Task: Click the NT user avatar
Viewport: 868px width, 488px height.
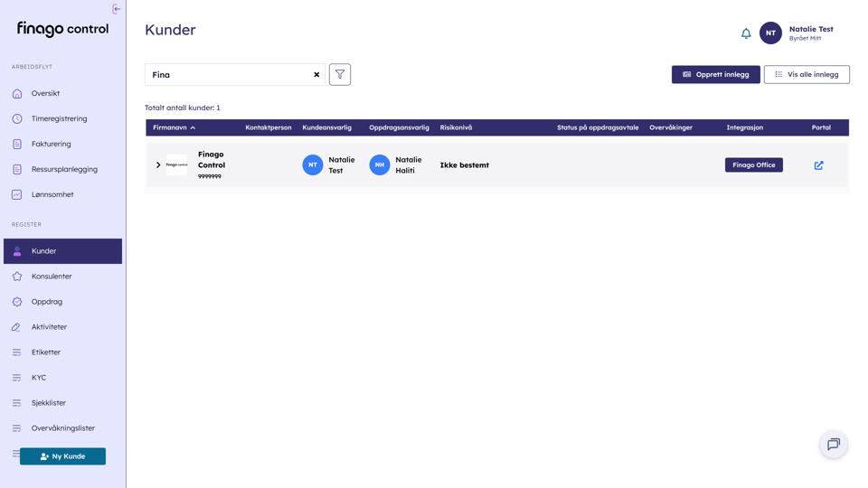Action: coord(770,33)
